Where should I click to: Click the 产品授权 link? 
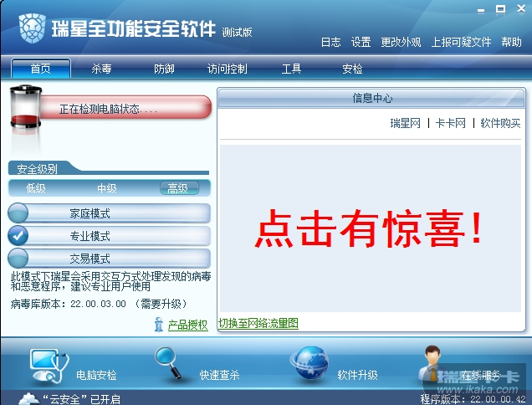[187, 325]
